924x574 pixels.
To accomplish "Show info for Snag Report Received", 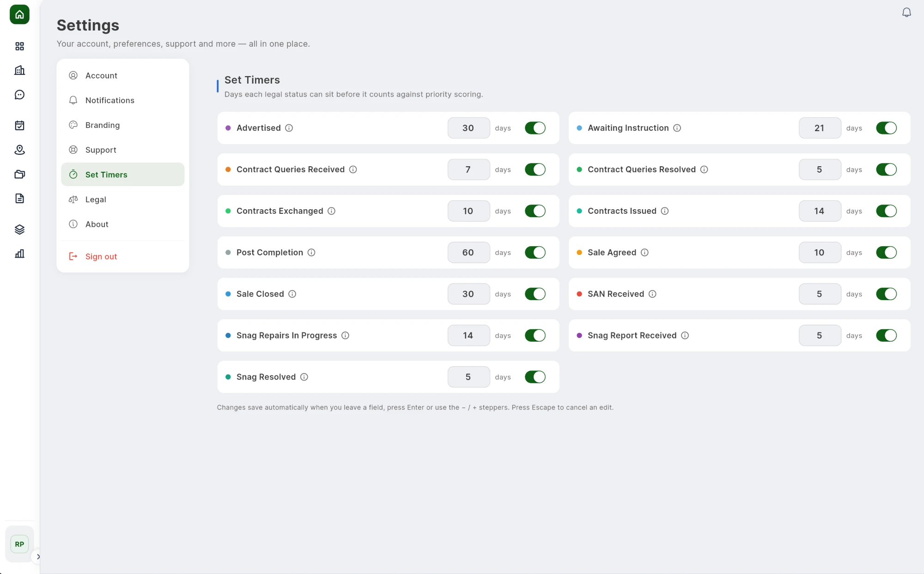I will coord(685,336).
